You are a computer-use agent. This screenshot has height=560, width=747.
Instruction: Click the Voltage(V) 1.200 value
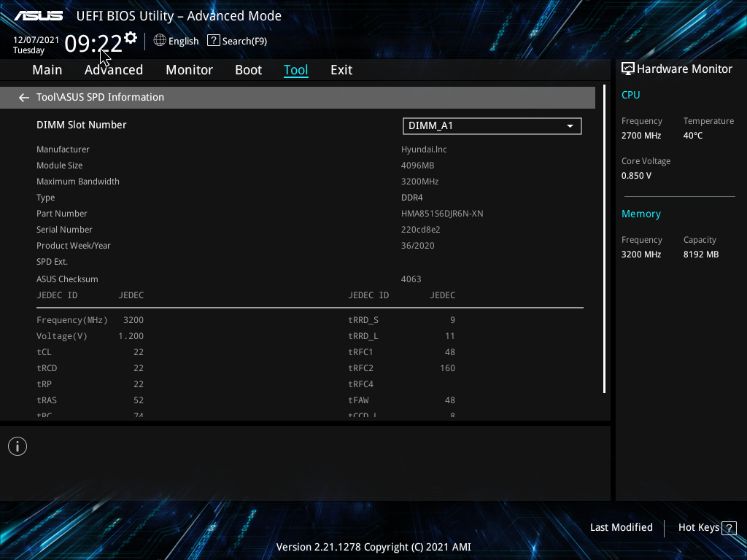coord(131,336)
